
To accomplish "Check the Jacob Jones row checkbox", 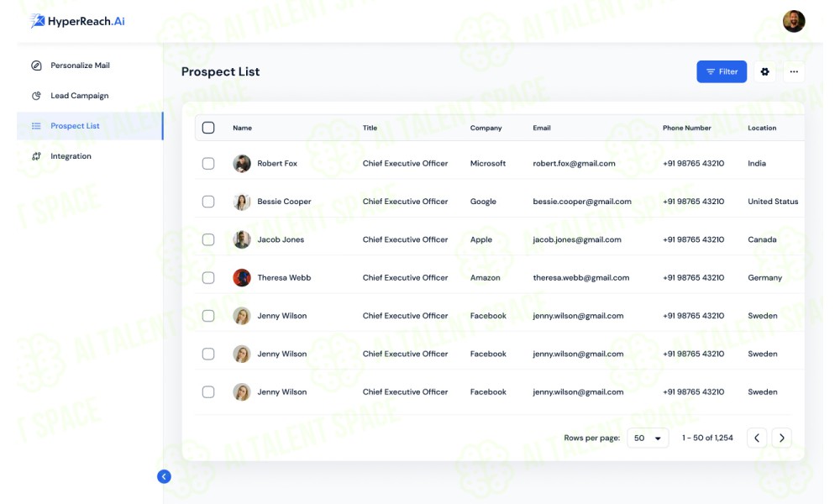I will pyautogui.click(x=208, y=239).
